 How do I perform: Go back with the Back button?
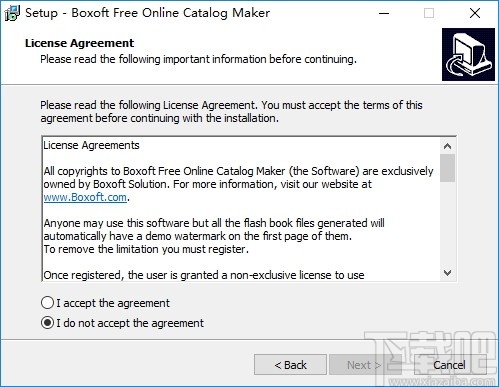[x=290, y=365]
